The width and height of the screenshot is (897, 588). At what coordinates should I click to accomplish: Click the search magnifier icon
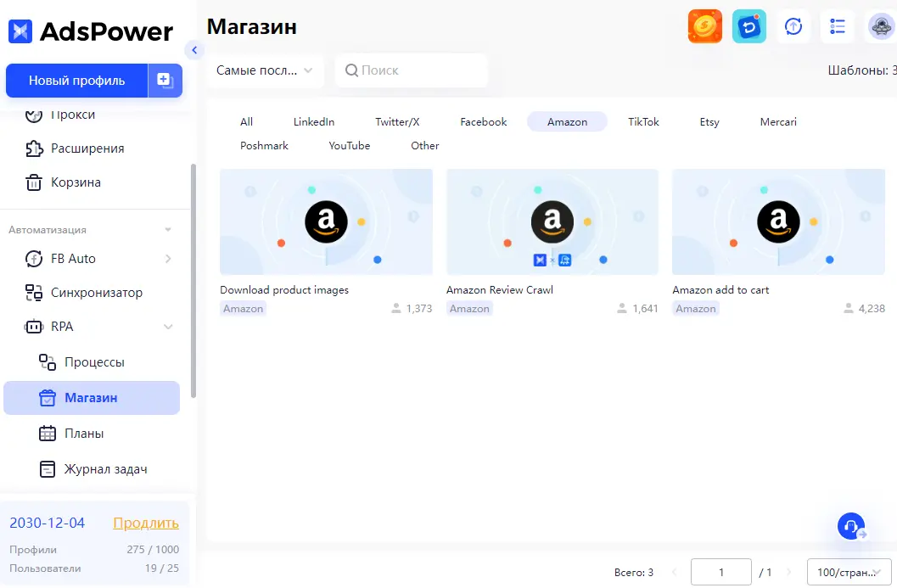click(352, 70)
